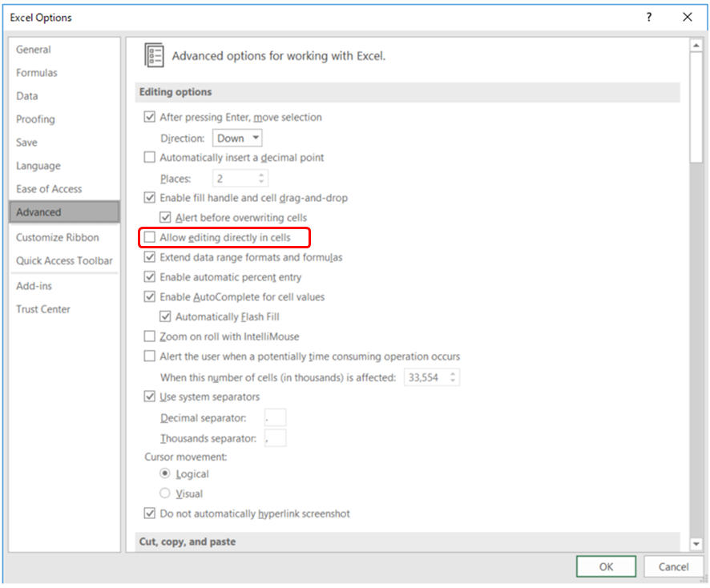
Task: Click the vertical scrollbar thumb
Action: click(x=696, y=107)
